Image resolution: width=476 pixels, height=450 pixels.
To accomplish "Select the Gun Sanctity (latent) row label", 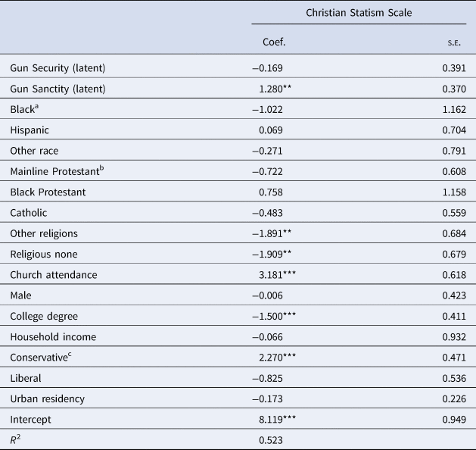I will click(58, 89).
